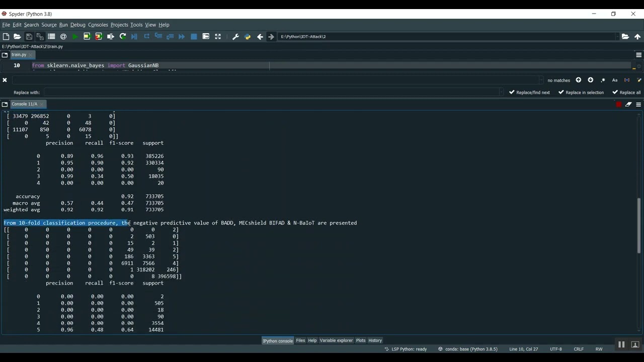Go back to previous cursor position

click(x=260, y=37)
